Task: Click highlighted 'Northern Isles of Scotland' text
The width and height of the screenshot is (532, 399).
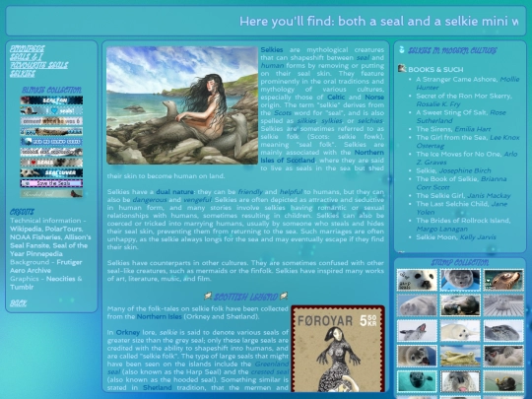Action: tap(322, 156)
